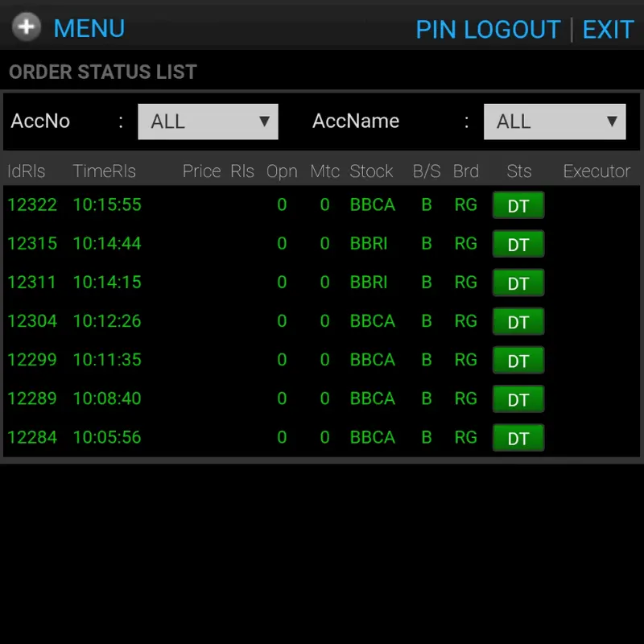Open the AccNo dropdown

click(x=208, y=121)
